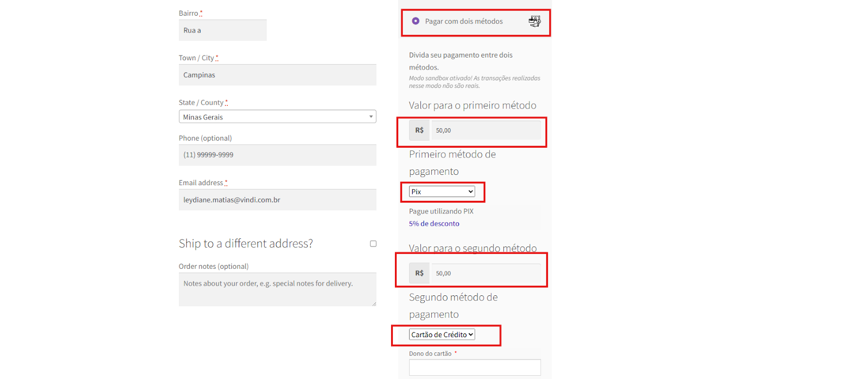
Task: Focus the Order notes text area
Action: click(x=277, y=289)
